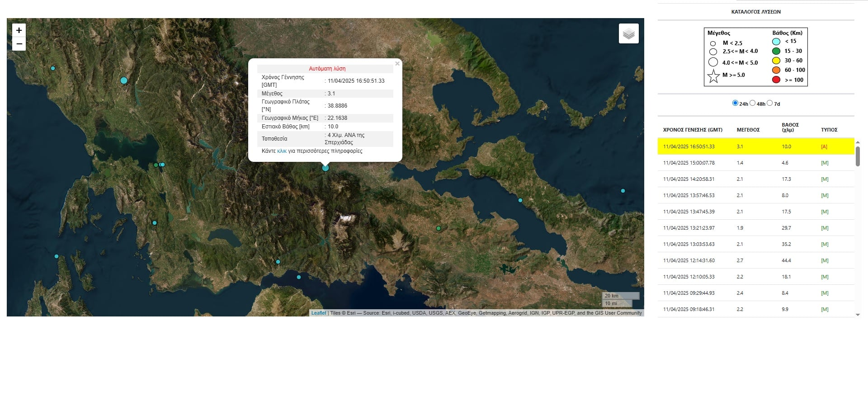Sort by ΜΕΓΕΘΟΣ column header

(748, 130)
